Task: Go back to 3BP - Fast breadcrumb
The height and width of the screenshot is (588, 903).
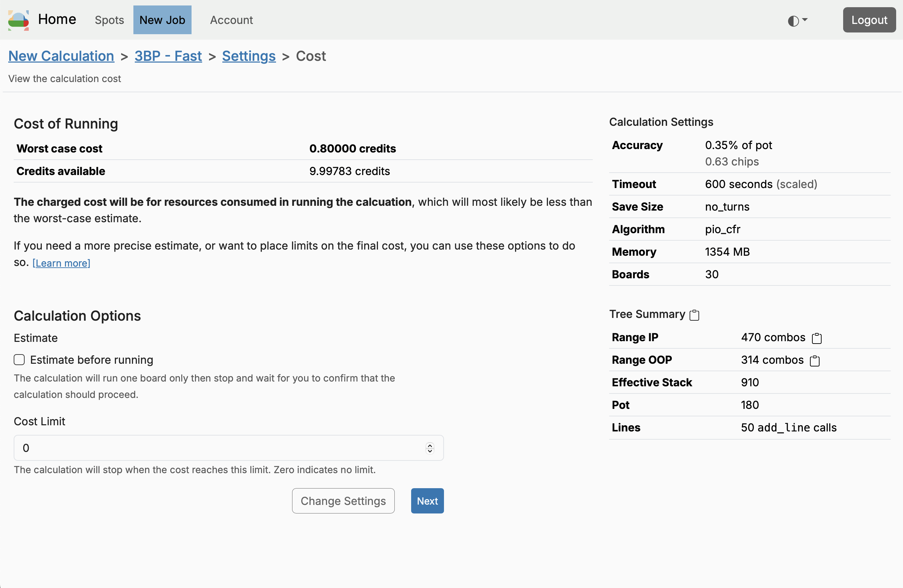Action: [x=168, y=56]
